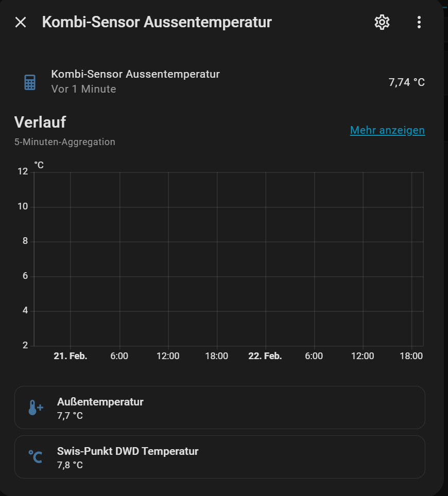Image resolution: width=448 pixels, height=496 pixels.
Task: Click the Verlauf section heading
Action: pos(40,122)
